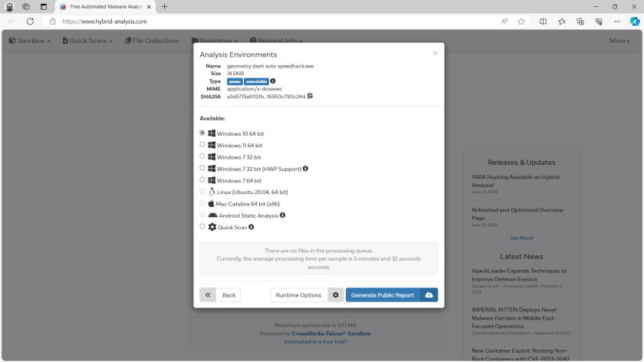
Task: Expand the More dropdown in the navbar
Action: coord(620,41)
